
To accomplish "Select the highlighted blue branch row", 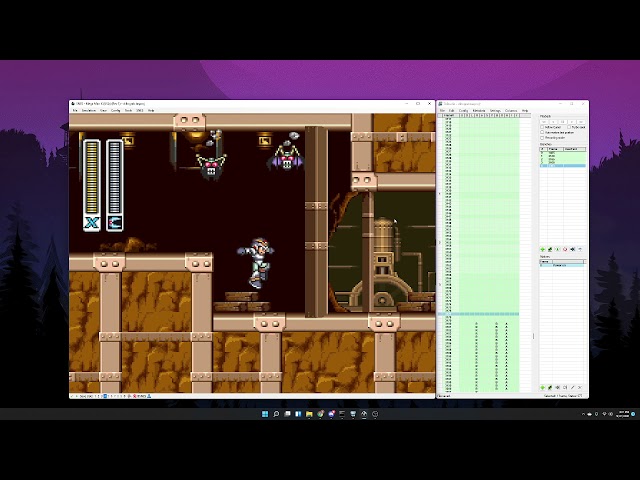I will [563, 166].
